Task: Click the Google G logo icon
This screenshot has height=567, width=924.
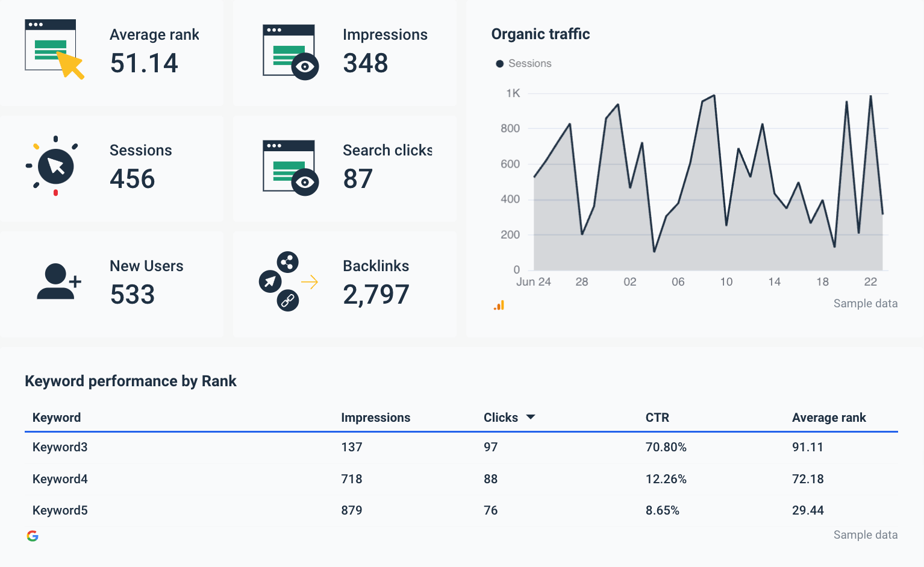Action: (33, 536)
